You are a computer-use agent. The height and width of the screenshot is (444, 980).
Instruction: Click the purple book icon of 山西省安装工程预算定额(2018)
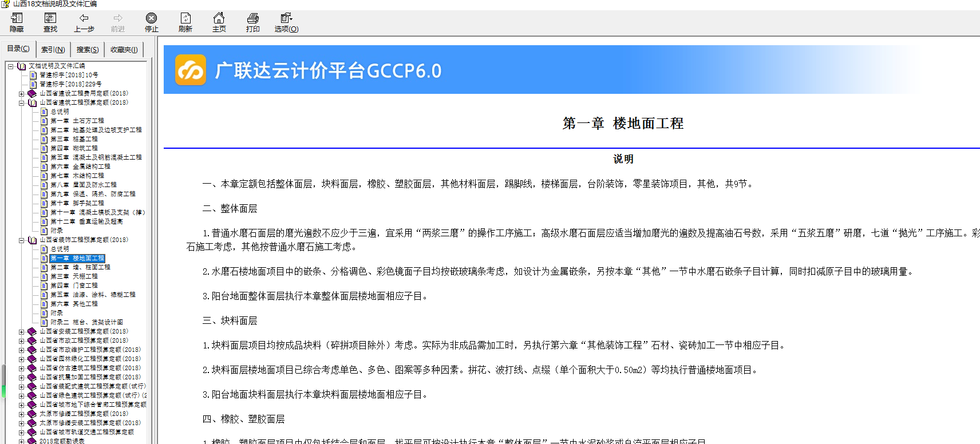(32, 331)
